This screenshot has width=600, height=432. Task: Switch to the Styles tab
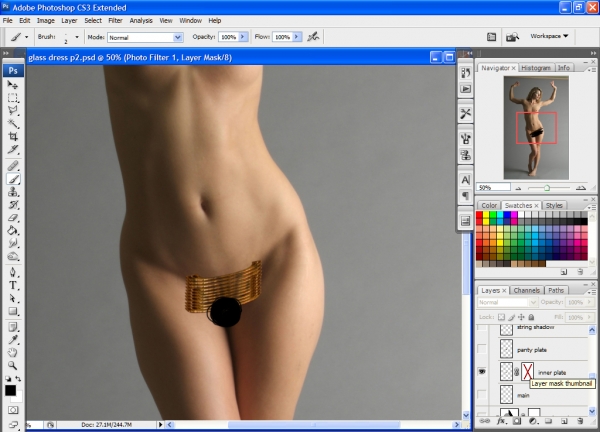pyautogui.click(x=554, y=205)
